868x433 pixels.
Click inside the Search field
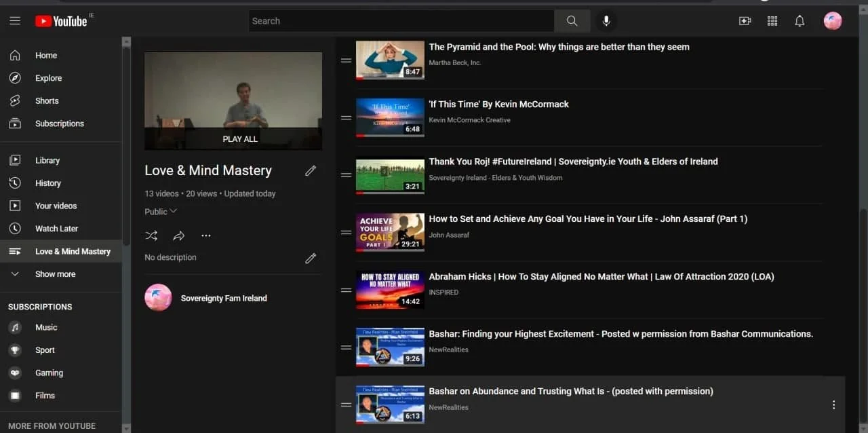401,21
